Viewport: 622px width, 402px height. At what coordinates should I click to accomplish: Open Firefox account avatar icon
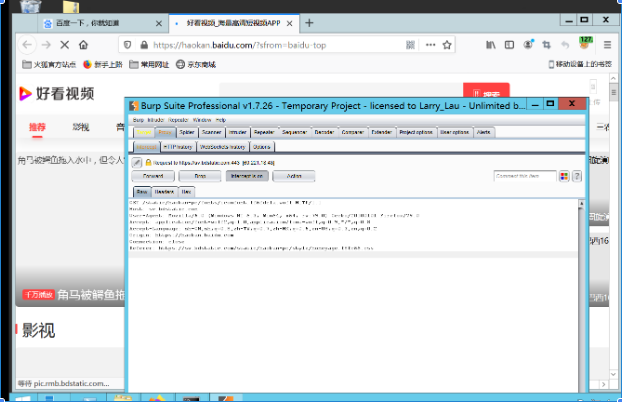pos(528,44)
